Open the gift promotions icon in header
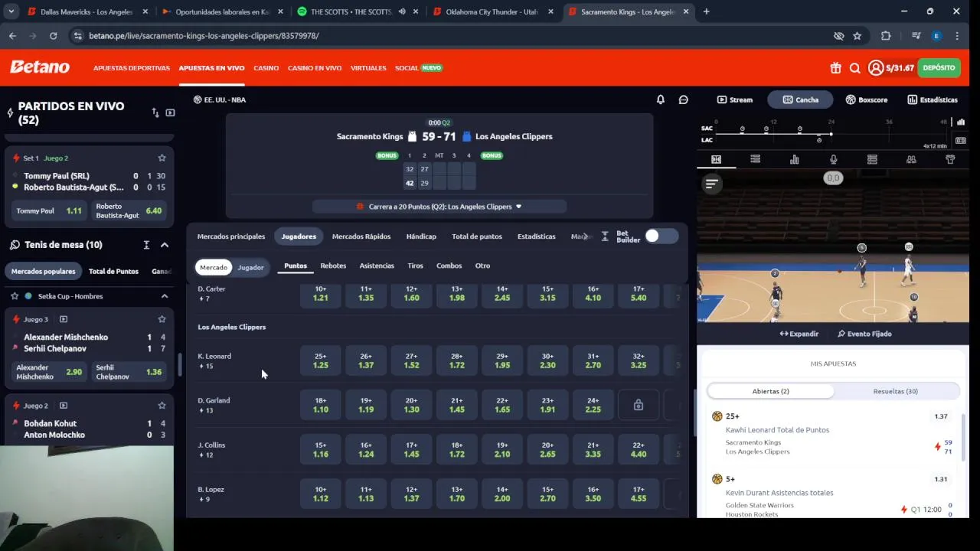Viewport: 980px width, 551px height. (835, 68)
